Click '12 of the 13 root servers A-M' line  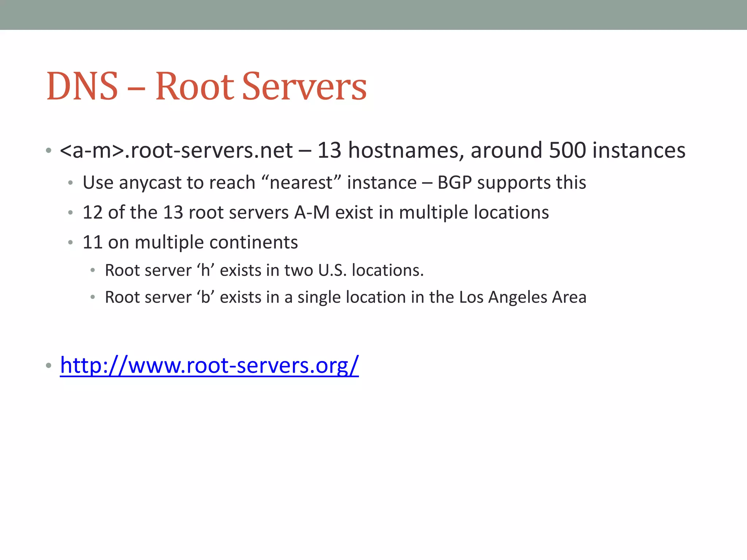(316, 212)
